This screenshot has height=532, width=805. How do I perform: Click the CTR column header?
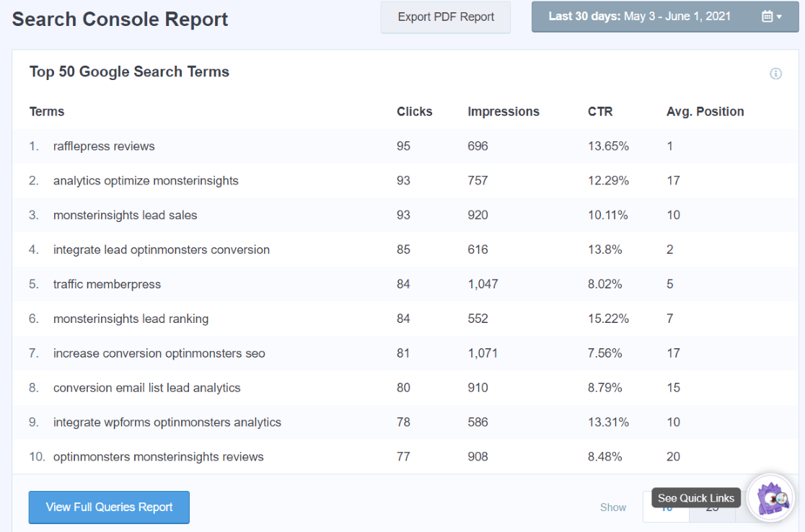click(x=599, y=111)
